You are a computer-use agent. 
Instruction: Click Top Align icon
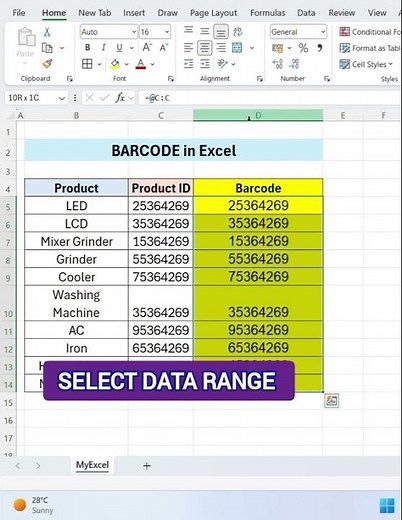click(x=188, y=31)
